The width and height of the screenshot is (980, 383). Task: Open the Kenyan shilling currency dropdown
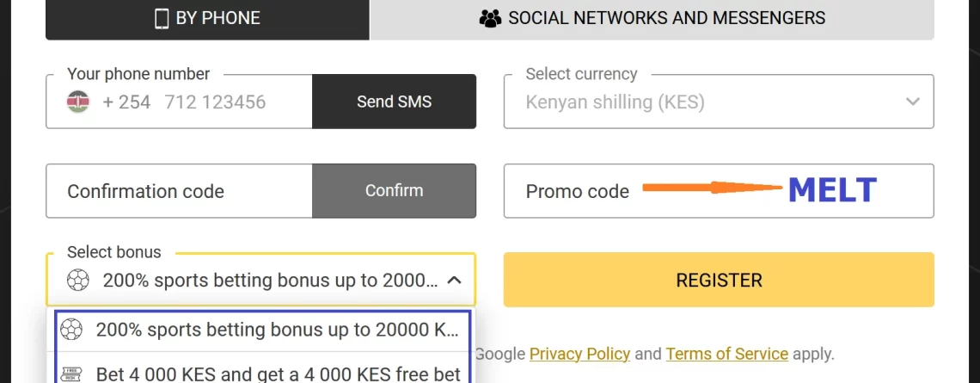pyautogui.click(x=719, y=102)
